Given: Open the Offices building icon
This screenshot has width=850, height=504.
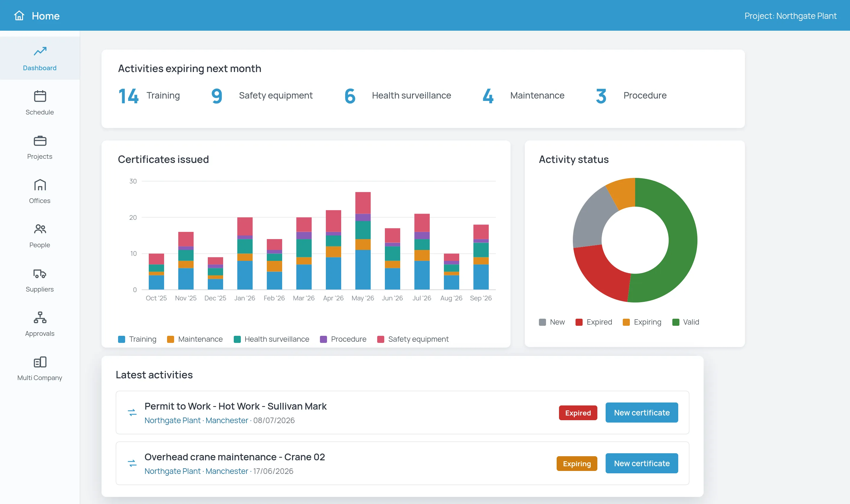Looking at the screenshot, I should coord(40,185).
